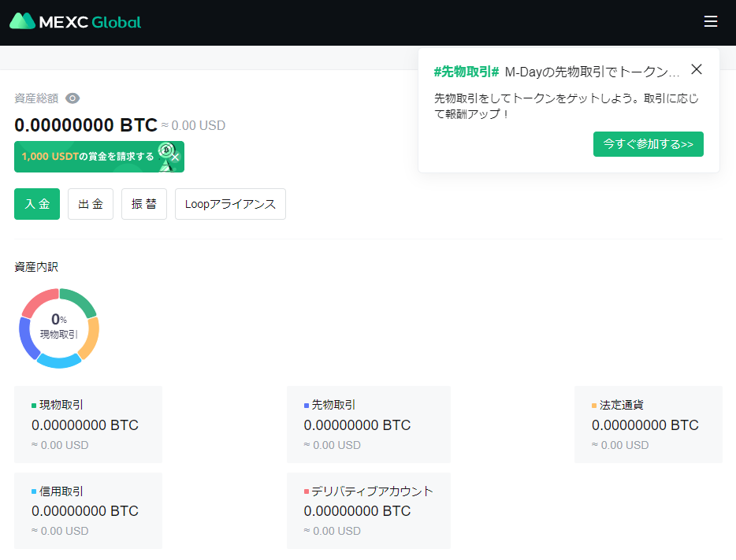736x560 pixels.
Task: Click the 0.00000000 BTC total balance
Action: pos(86,125)
